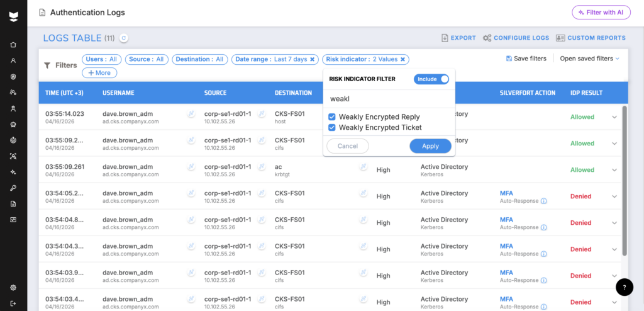This screenshot has height=311, width=644.
Task: Open the document logs icon in sidebar
Action: point(13,204)
